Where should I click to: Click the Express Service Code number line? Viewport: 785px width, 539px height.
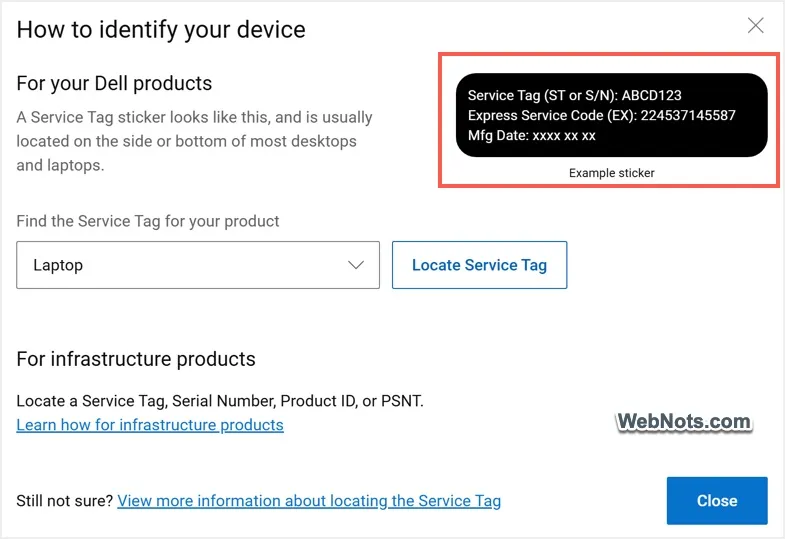pos(601,115)
